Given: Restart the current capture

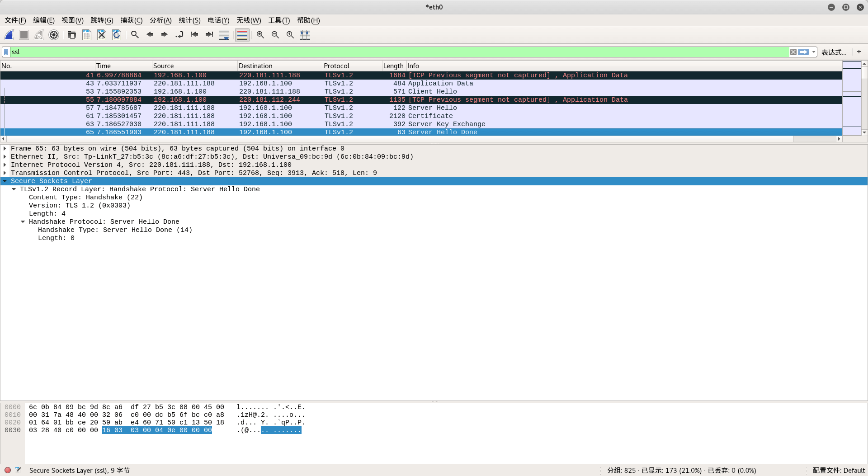Looking at the screenshot, I should click(39, 35).
